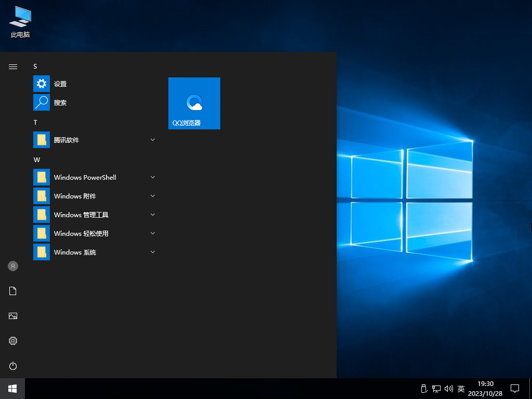Open the Pictures icon in Start sidebar

[12, 316]
